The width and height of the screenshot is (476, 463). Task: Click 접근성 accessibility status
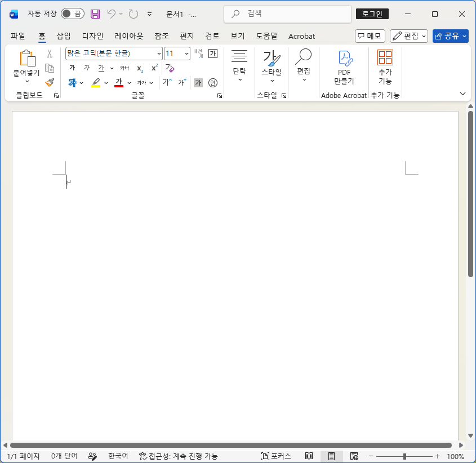[x=178, y=456]
